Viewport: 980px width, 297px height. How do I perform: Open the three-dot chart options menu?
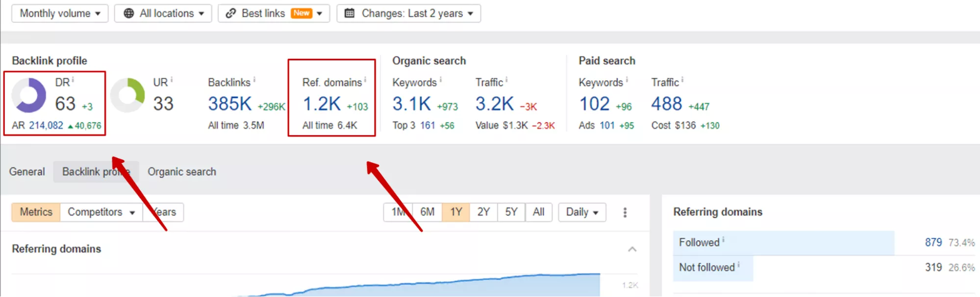[625, 213]
